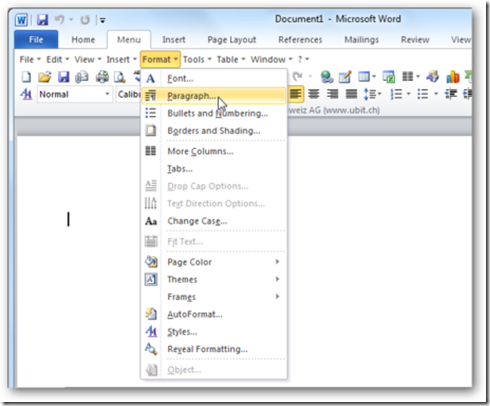
Task: Click the Word application icon in title bar
Action: tap(21, 20)
